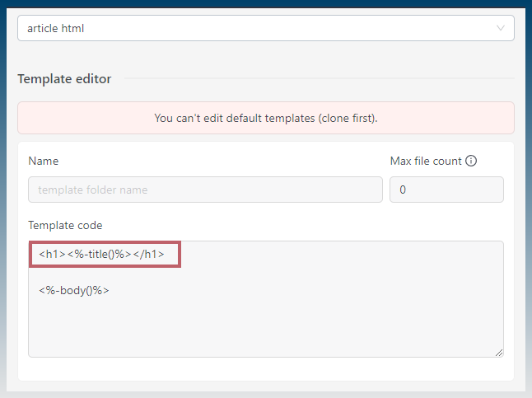This screenshot has width=532, height=398.
Task: Click the "(clone first)" text in the warning
Action: click(348, 118)
